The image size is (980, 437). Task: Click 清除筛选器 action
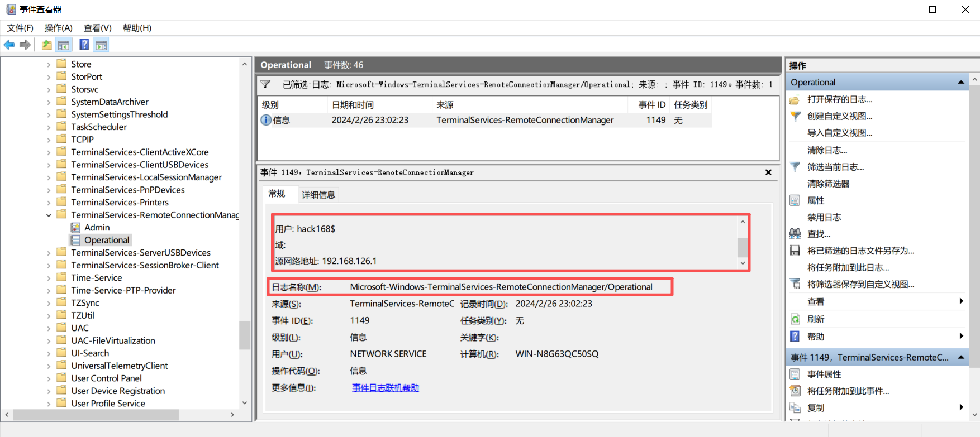click(829, 184)
